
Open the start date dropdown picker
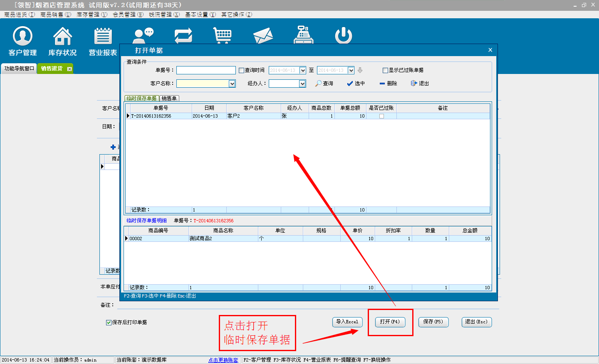click(303, 70)
